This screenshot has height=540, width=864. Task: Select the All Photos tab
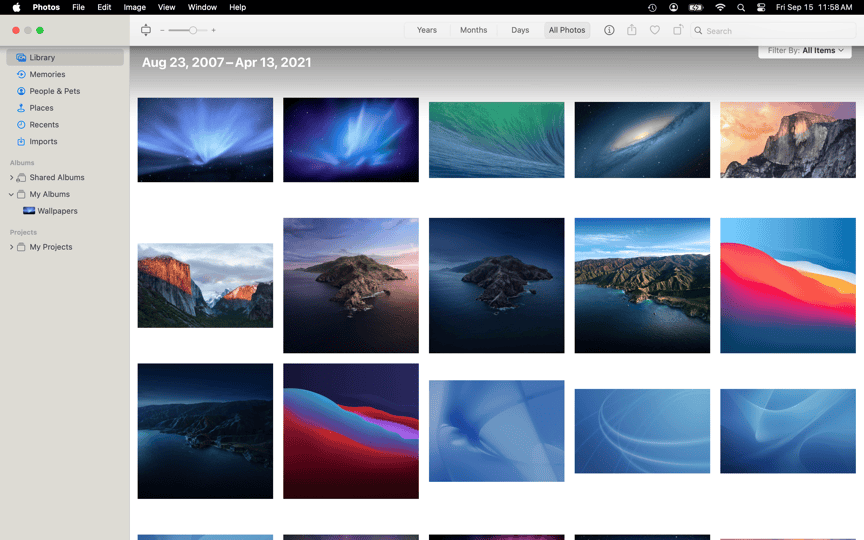point(566,30)
